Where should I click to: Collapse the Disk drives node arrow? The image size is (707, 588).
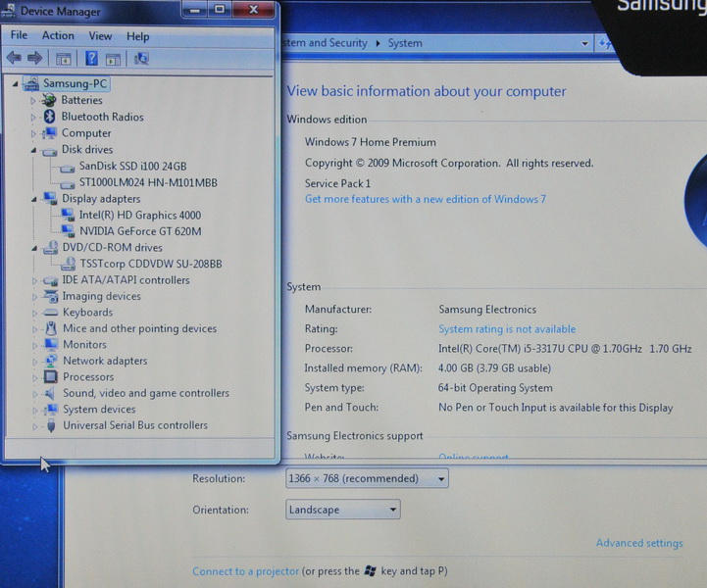[x=33, y=151]
